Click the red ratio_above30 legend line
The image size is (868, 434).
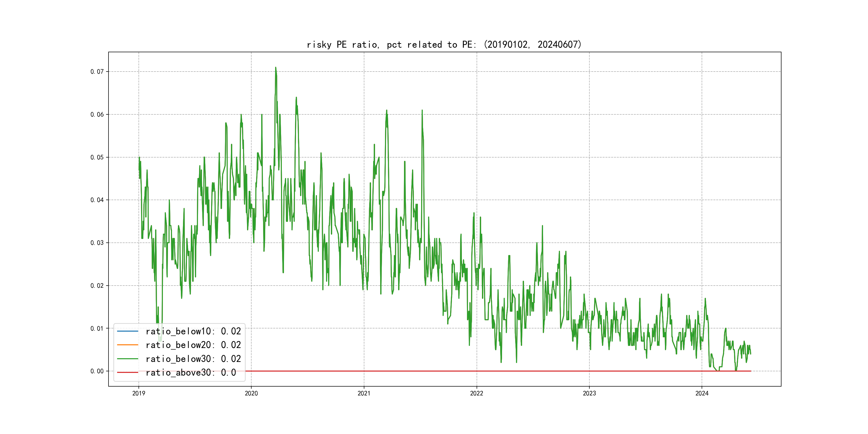point(127,372)
